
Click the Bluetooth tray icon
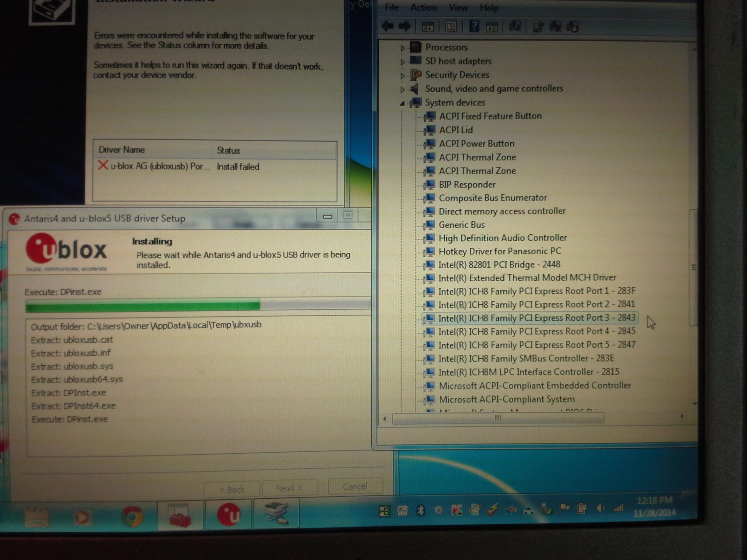pos(420,510)
